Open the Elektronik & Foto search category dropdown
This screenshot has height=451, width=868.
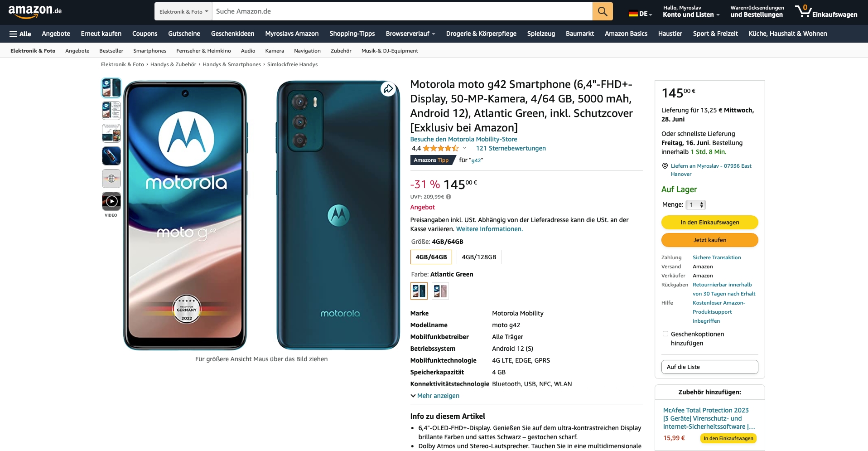[x=183, y=11]
